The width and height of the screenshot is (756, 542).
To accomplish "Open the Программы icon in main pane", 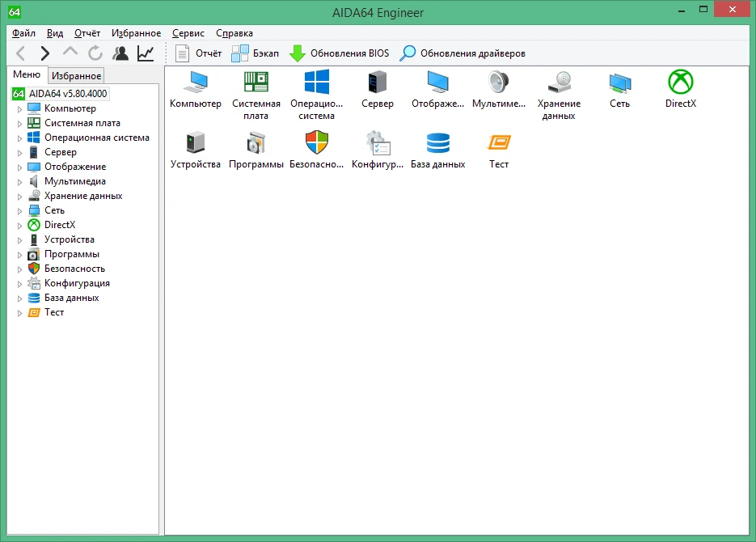I will 256,150.
